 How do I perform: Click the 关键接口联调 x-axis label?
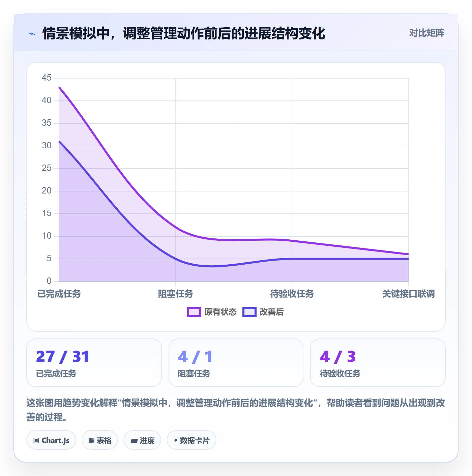[x=408, y=294]
